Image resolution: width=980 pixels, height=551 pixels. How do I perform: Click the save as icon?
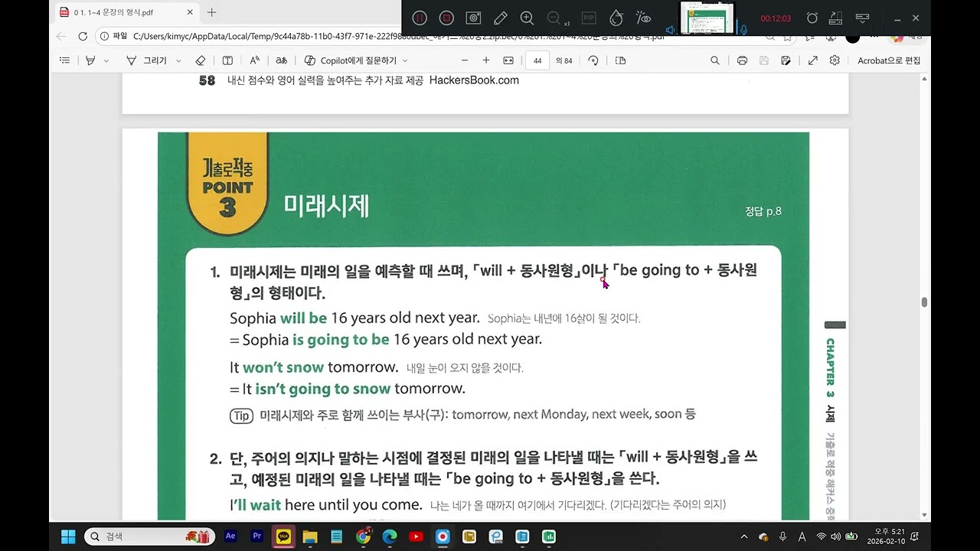786,60
